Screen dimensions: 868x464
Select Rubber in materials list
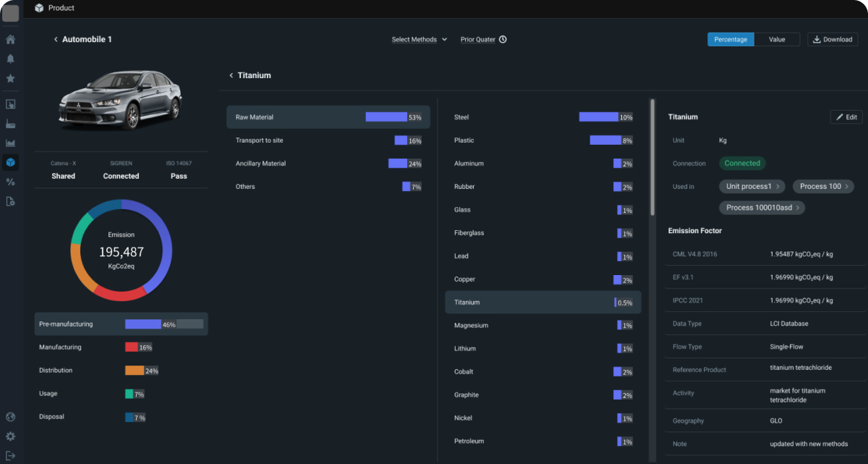(x=543, y=187)
